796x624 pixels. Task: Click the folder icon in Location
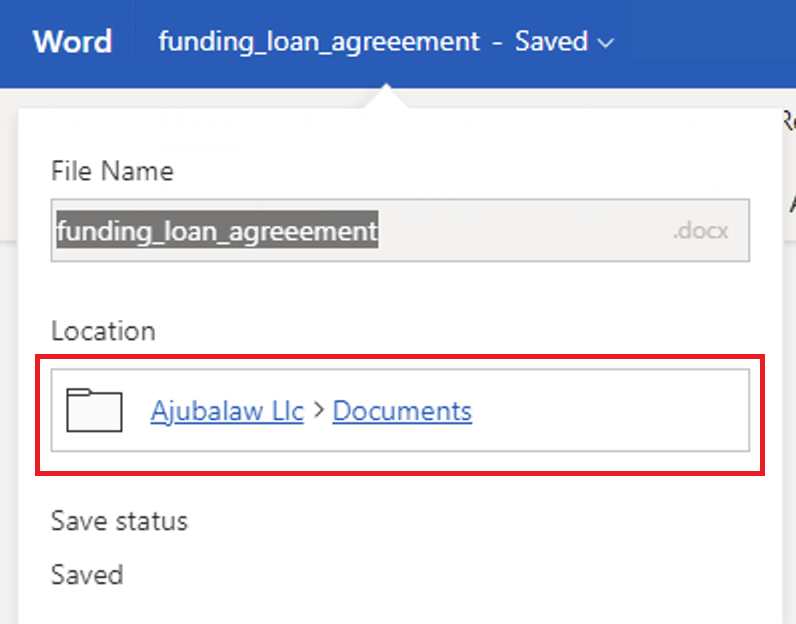(93, 411)
